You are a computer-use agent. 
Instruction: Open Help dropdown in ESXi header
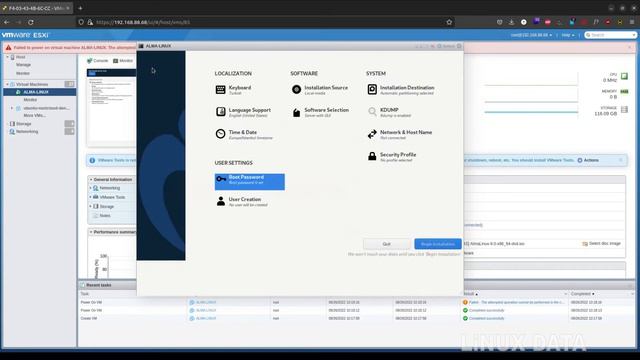[568, 35]
